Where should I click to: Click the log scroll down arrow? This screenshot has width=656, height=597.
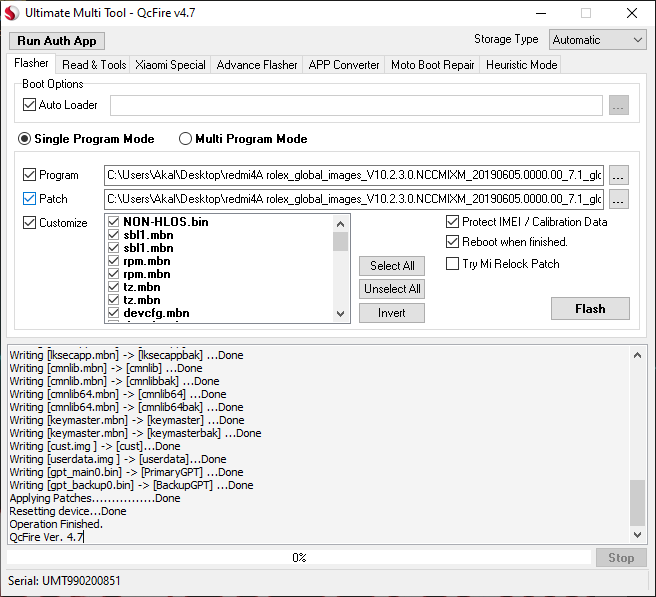pyautogui.click(x=637, y=535)
